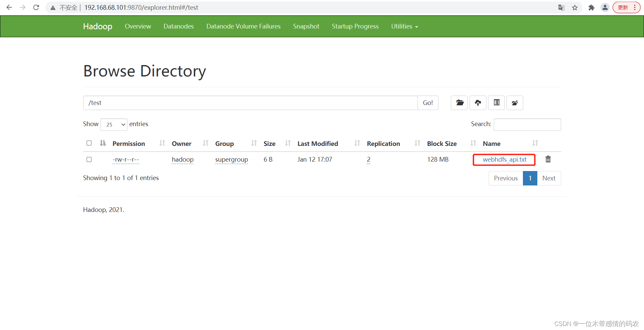Check the box for the webhdfs_api.txt row
This screenshot has height=330, width=644.
[x=89, y=160]
